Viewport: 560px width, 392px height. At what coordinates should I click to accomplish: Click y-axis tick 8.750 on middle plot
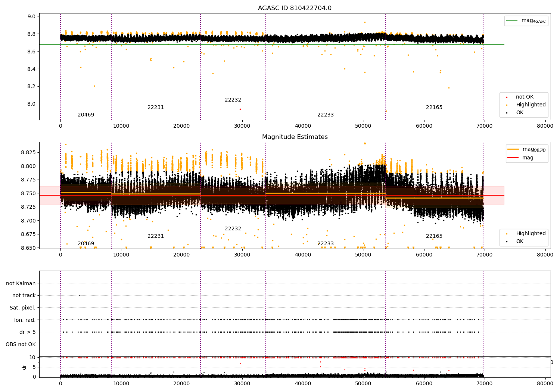28,193
